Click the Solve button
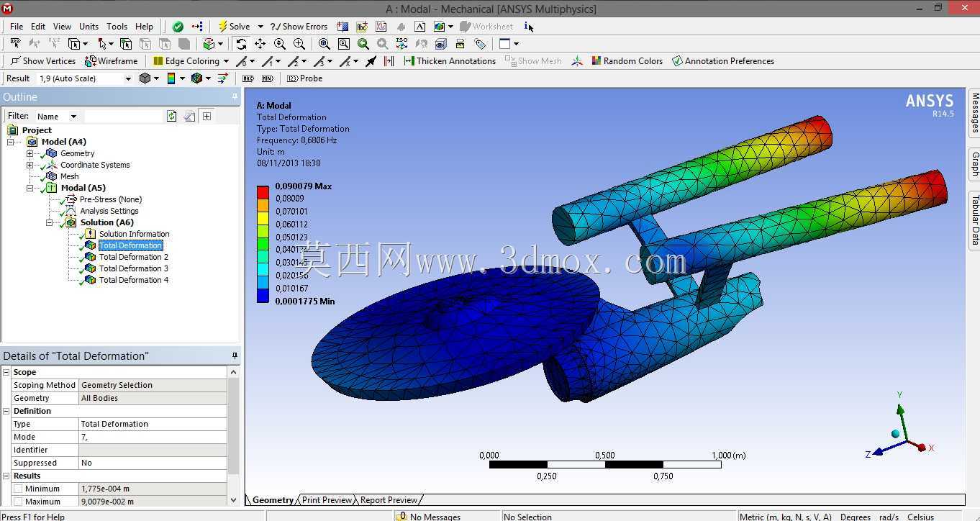This screenshot has height=521, width=980. (235, 27)
